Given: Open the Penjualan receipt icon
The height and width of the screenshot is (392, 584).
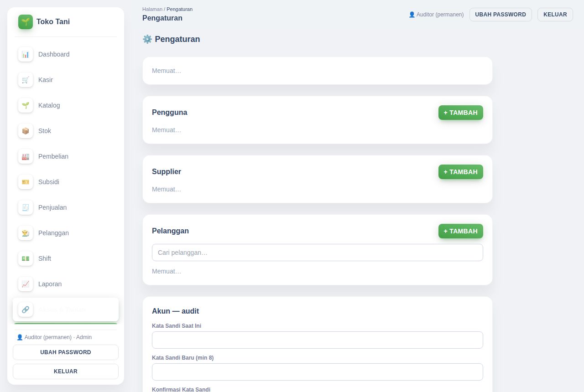Looking at the screenshot, I should click(26, 207).
